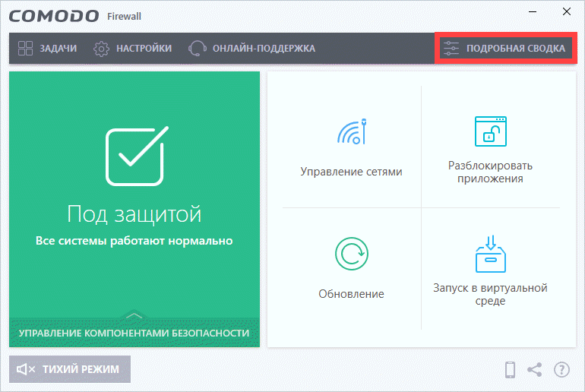The height and width of the screenshot is (392, 585).
Task: Switch to ПОДРОБНАЯ СВОДКА view
Action: pos(506,48)
